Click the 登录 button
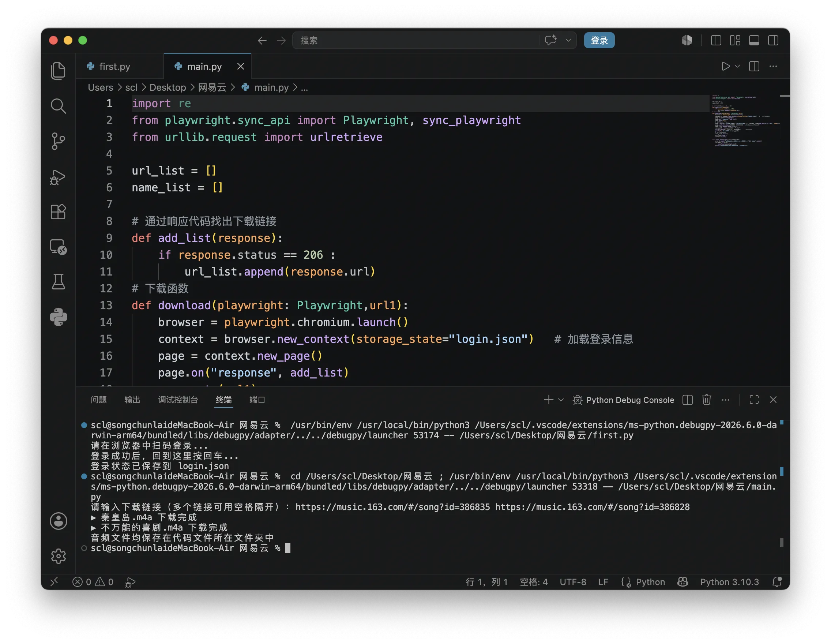 [599, 40]
